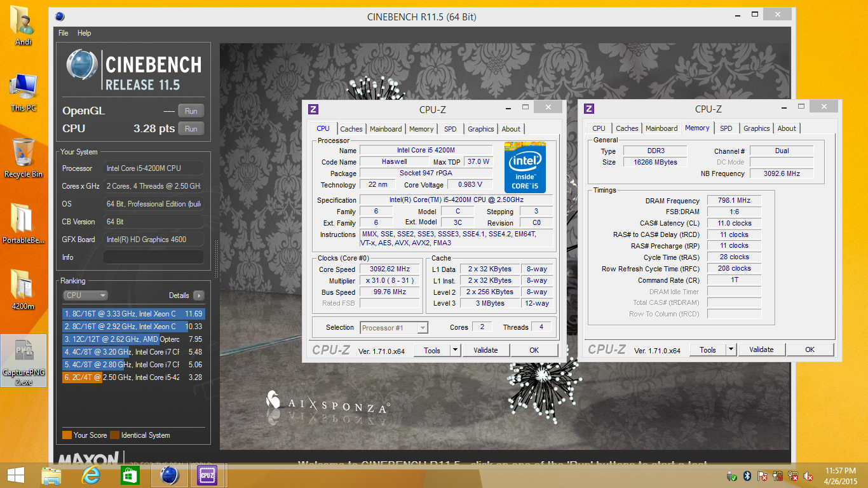Click Validate in Memory window

click(x=762, y=349)
